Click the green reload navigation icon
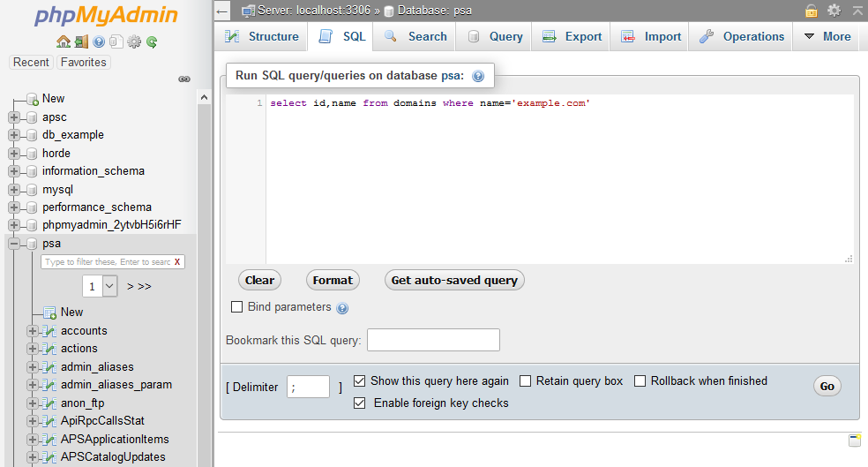Image resolution: width=868 pixels, height=467 pixels. pos(152,41)
